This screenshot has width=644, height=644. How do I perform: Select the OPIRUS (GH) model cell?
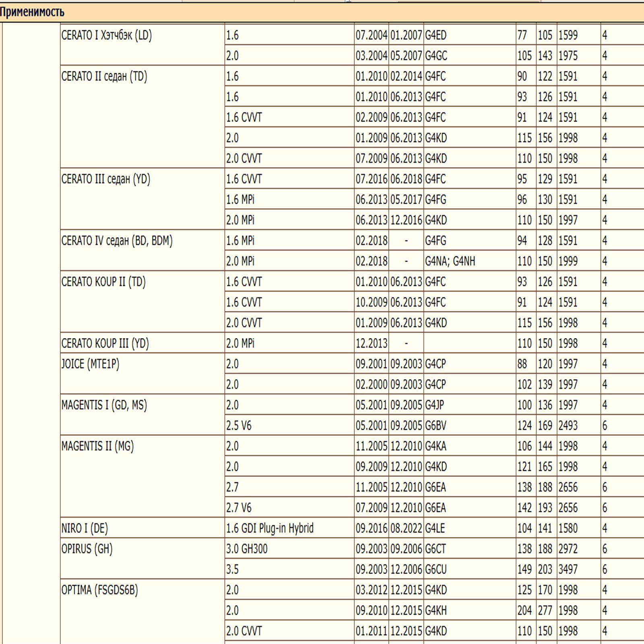(87, 549)
